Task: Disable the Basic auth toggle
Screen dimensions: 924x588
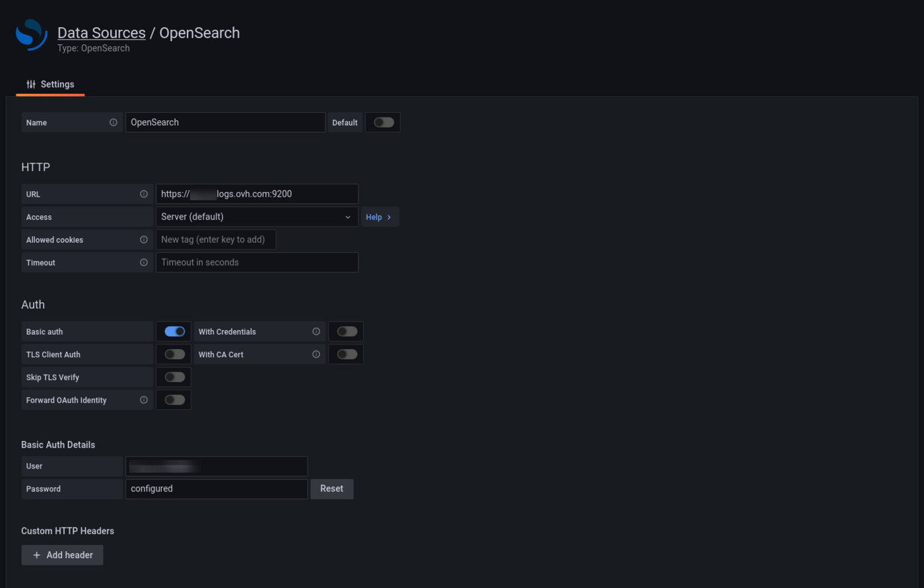Action: 174,332
